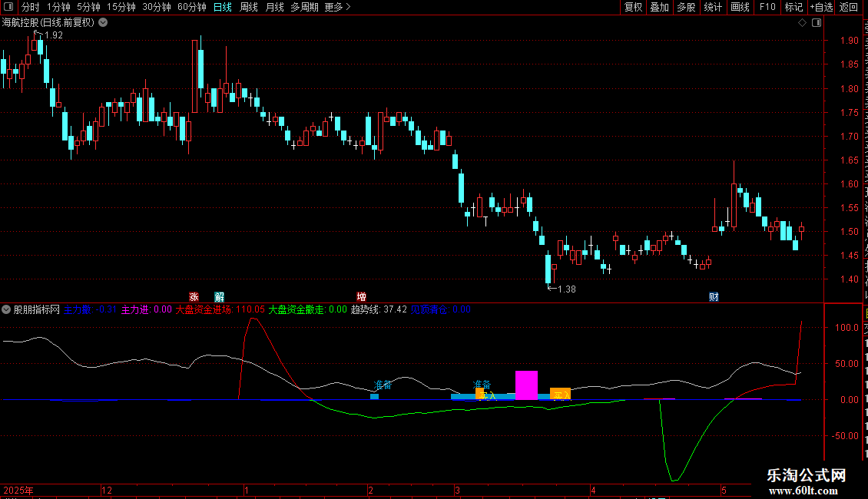The width and height of the screenshot is (868, 499).
Task: Click the 叠加 overlay button
Action: click(659, 7)
